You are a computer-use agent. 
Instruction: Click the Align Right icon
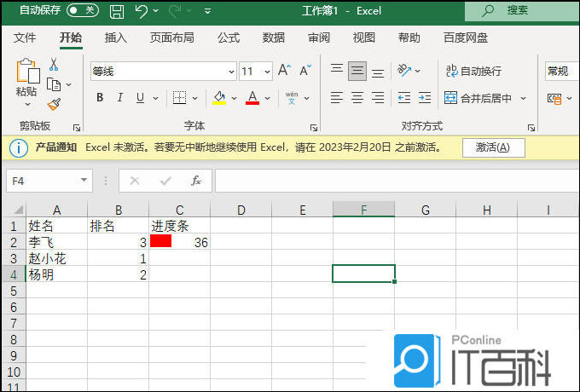tap(378, 98)
